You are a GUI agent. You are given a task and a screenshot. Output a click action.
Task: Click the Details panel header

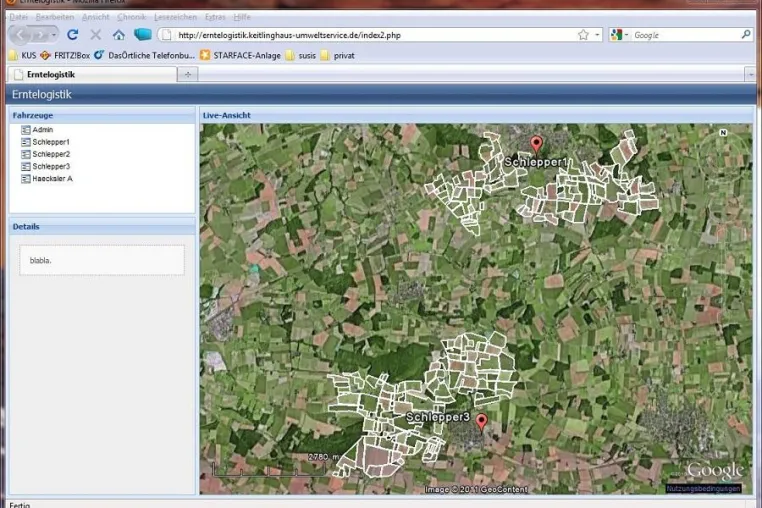pos(102,227)
